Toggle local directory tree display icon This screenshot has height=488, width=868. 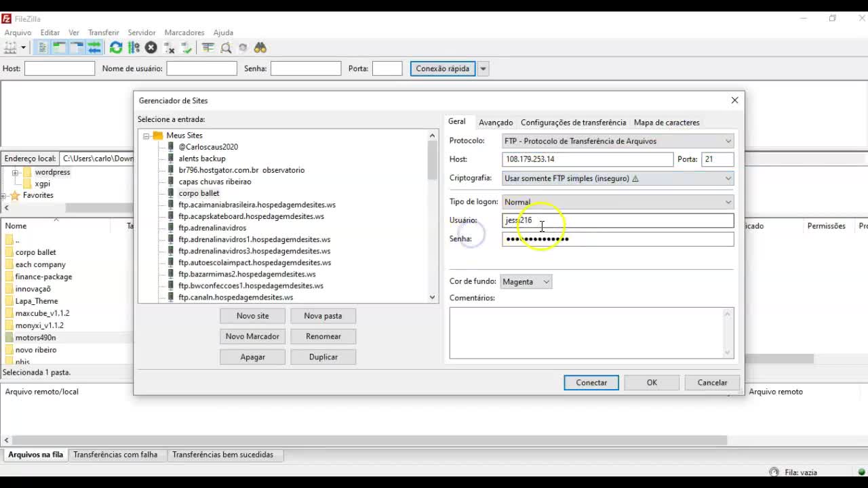[x=60, y=47]
